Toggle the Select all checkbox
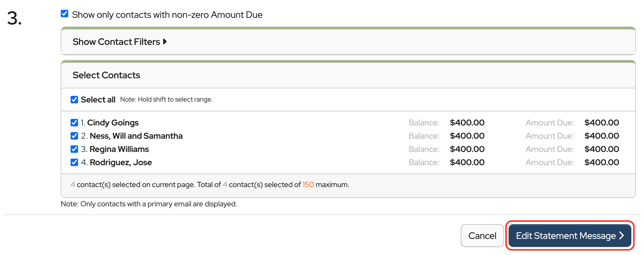This screenshot has width=644, height=255. (x=74, y=100)
